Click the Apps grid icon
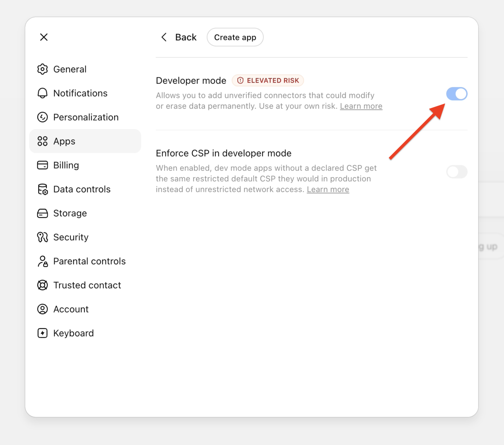Image resolution: width=504 pixels, height=445 pixels. [x=42, y=141]
